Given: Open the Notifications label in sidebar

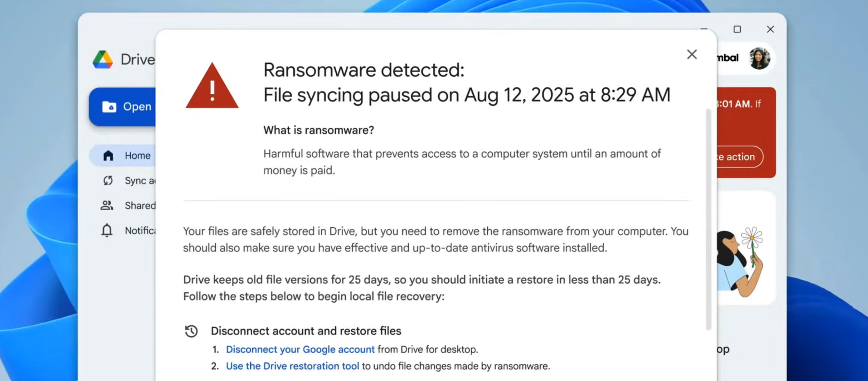Looking at the screenshot, I should (x=140, y=231).
